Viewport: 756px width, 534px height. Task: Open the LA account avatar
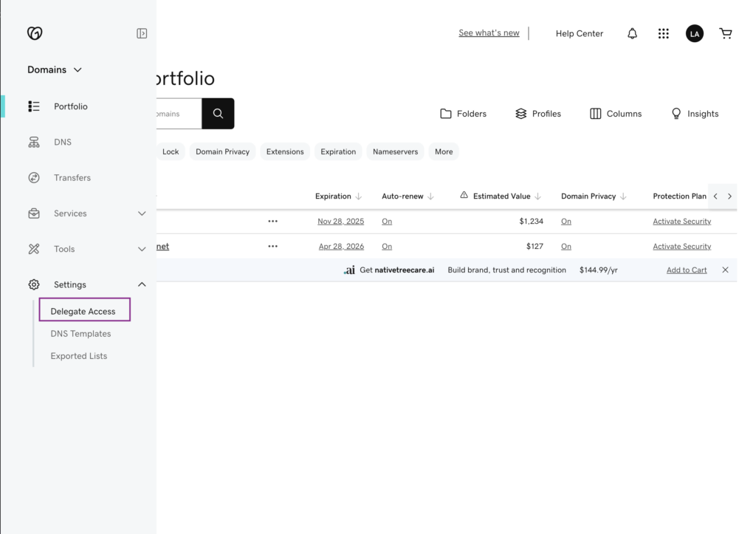click(694, 33)
